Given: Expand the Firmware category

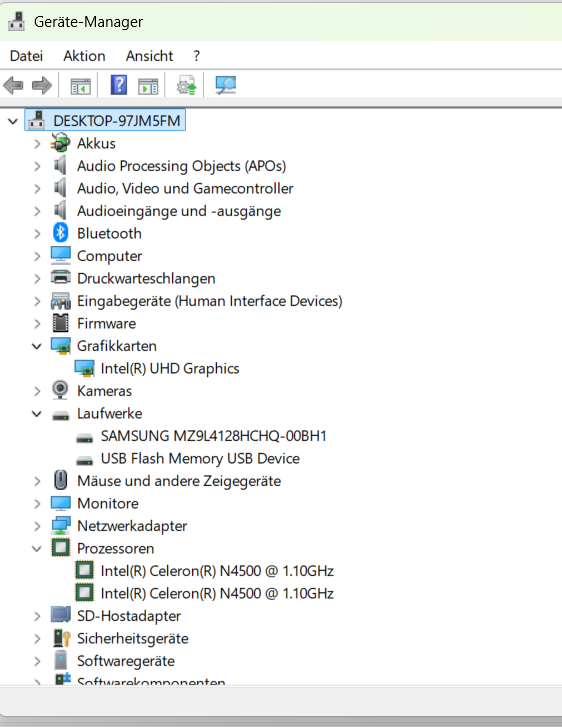Looking at the screenshot, I should (37, 324).
